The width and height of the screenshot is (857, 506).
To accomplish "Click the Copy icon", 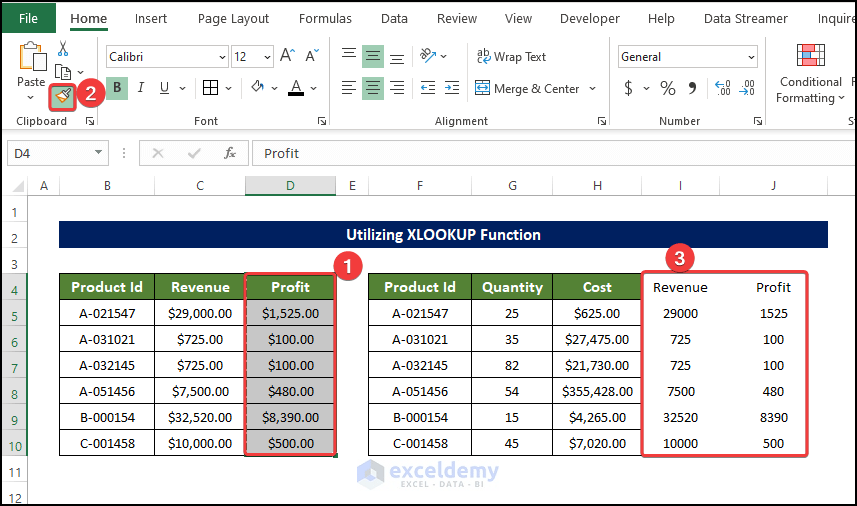I will [63, 72].
